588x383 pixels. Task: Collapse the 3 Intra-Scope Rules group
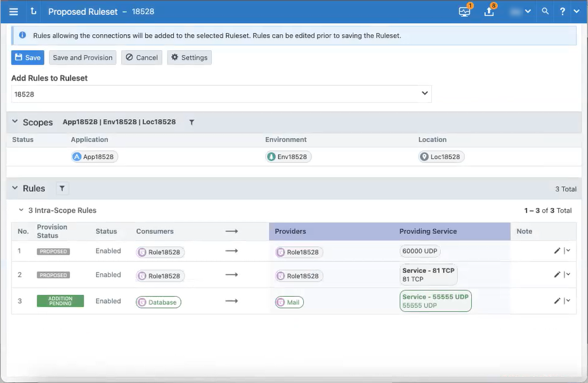(x=22, y=211)
